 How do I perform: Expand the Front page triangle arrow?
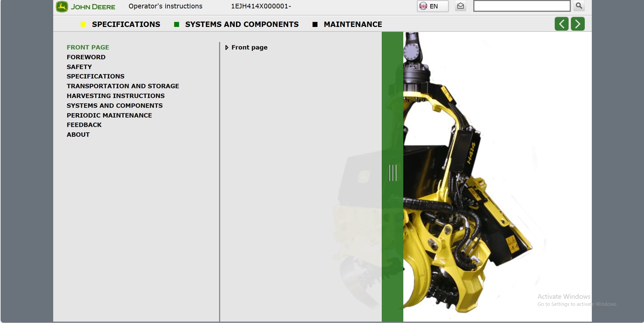tap(227, 48)
